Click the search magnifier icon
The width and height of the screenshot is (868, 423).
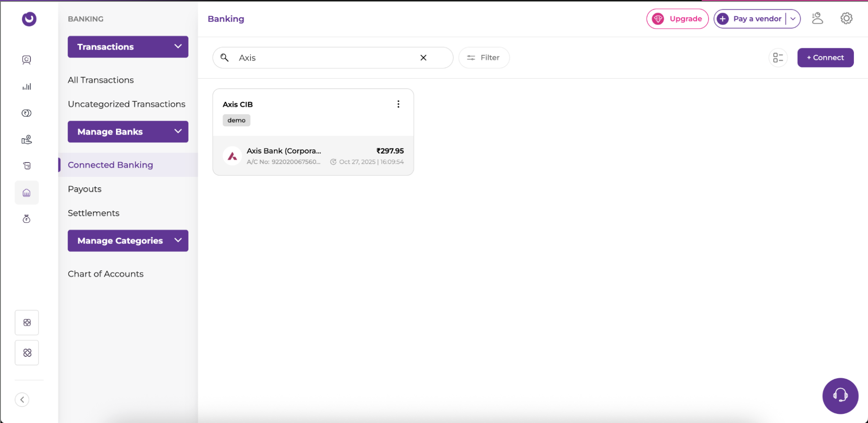point(224,57)
